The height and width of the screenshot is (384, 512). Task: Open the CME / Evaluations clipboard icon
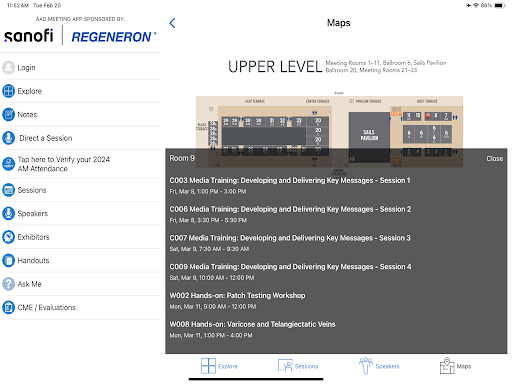point(8,307)
